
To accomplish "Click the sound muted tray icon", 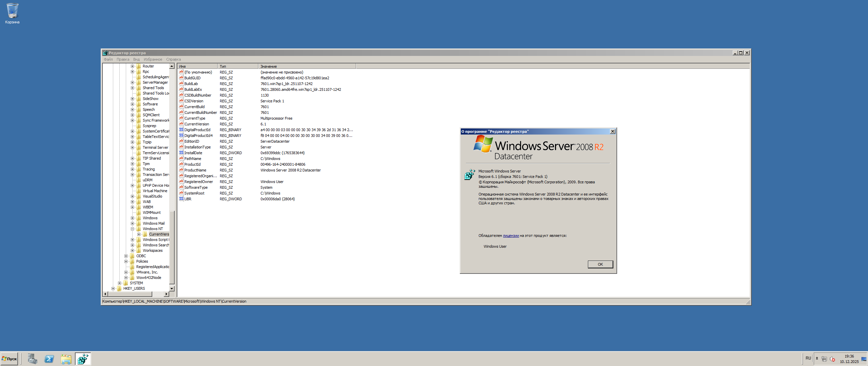I will [832, 359].
